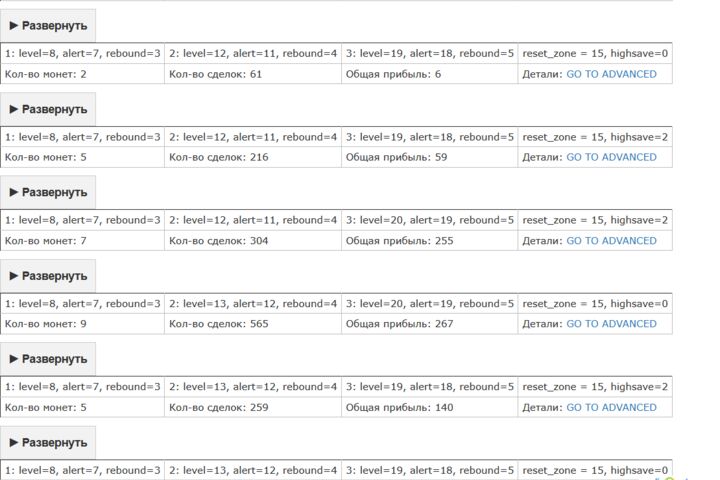The height and width of the screenshot is (480, 720).
Task: Select the '3: level=19' cell in 216-trades table
Action: tap(430, 137)
